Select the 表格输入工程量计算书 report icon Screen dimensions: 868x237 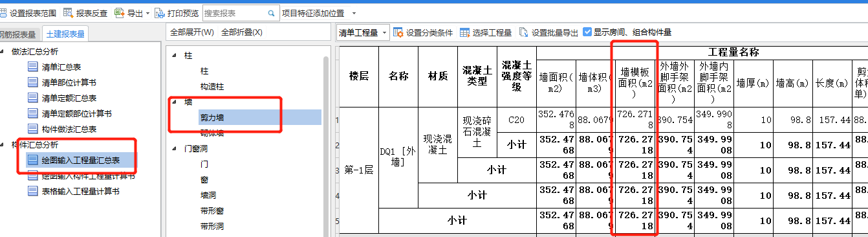click(x=33, y=191)
